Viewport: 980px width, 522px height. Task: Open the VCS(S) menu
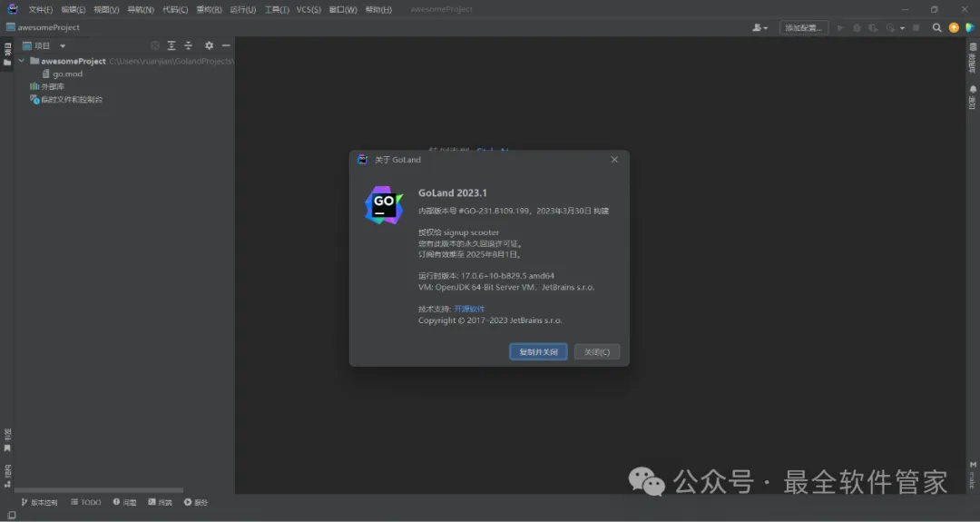tap(309, 9)
